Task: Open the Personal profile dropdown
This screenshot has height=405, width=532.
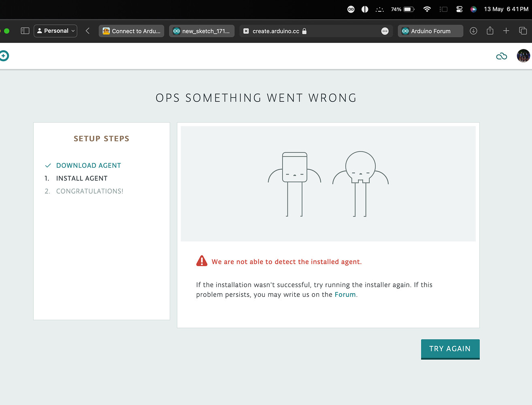Action: point(55,30)
